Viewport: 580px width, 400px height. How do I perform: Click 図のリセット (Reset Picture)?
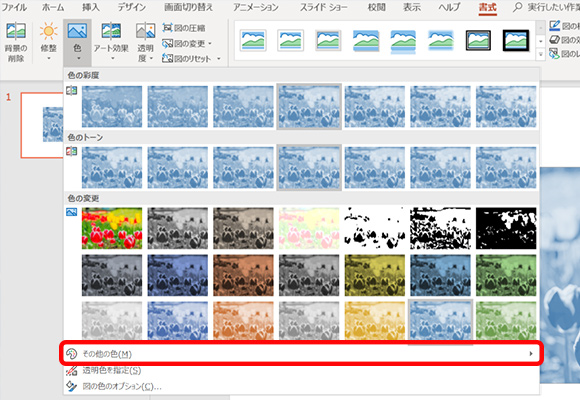pos(187,58)
